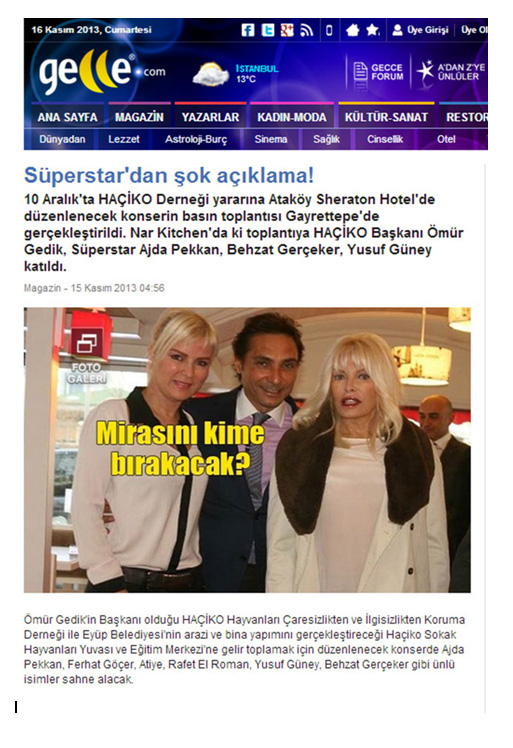Open the Foto Galeri icon on the photo
The height and width of the screenshot is (748, 513).
(86, 352)
